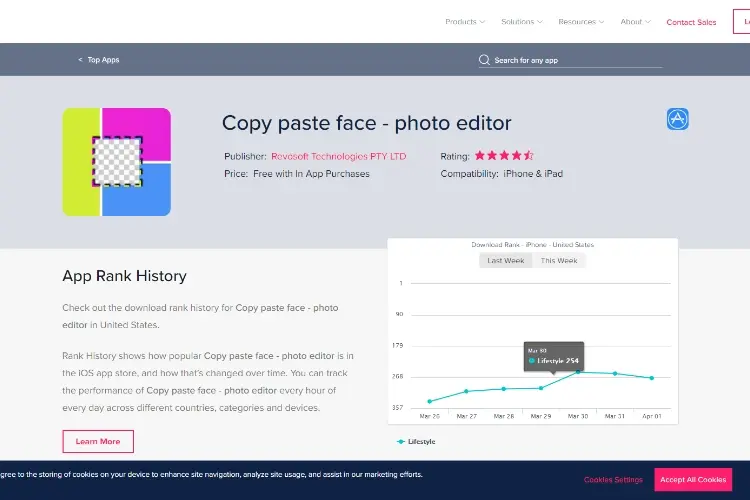This screenshot has height=500, width=750.
Task: Click Accept All Cookies button
Action: tap(693, 479)
